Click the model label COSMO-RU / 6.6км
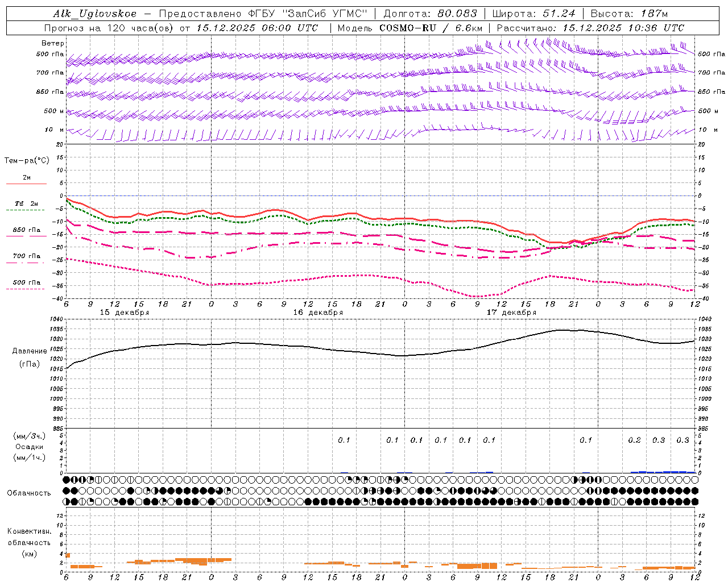This screenshot has height=582, width=728. (x=431, y=28)
